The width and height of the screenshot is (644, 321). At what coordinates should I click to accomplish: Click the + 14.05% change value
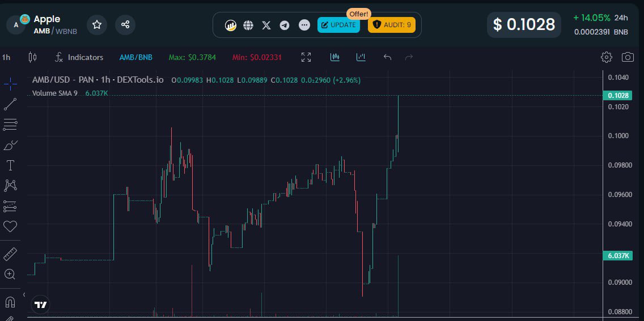coord(592,18)
